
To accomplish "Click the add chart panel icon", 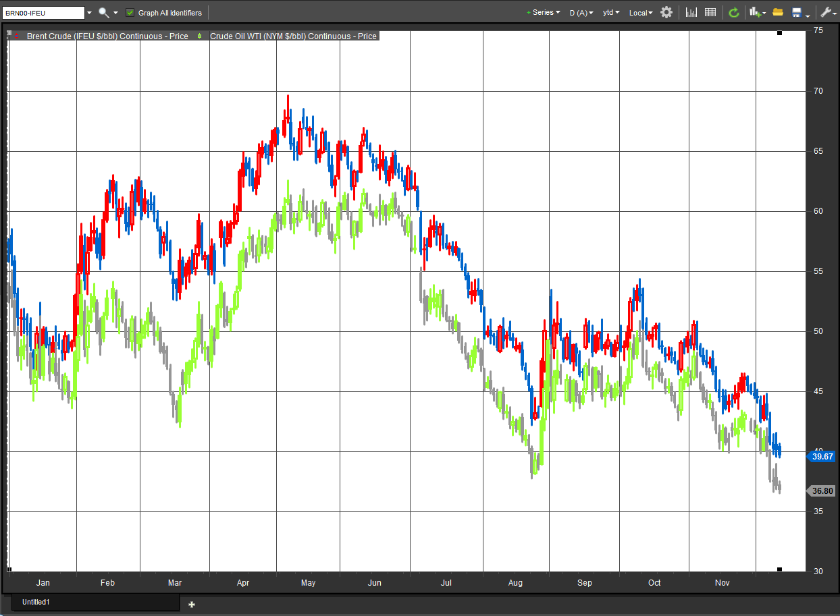I will point(756,13).
